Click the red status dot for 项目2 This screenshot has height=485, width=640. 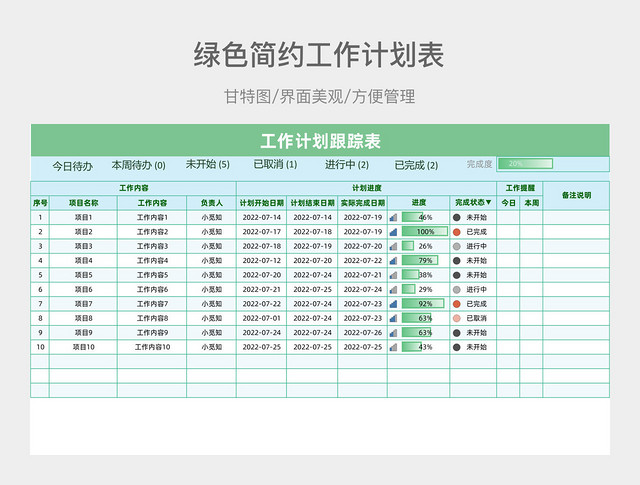point(457,232)
